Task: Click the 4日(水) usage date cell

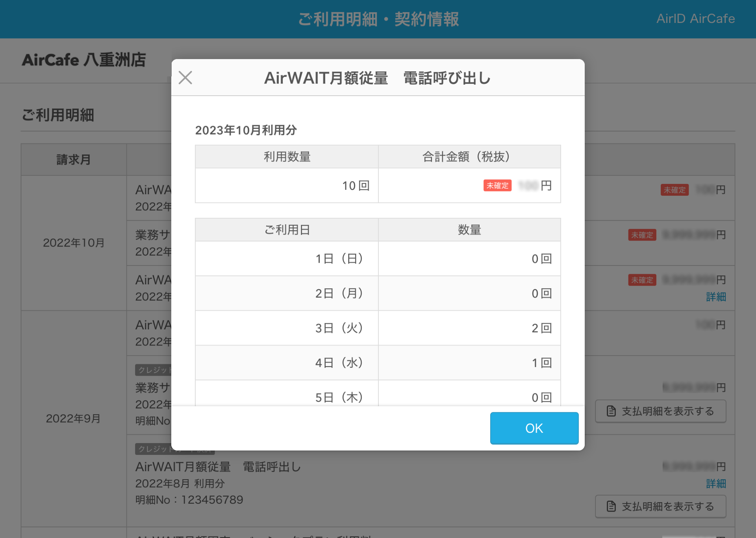Action: pos(287,363)
